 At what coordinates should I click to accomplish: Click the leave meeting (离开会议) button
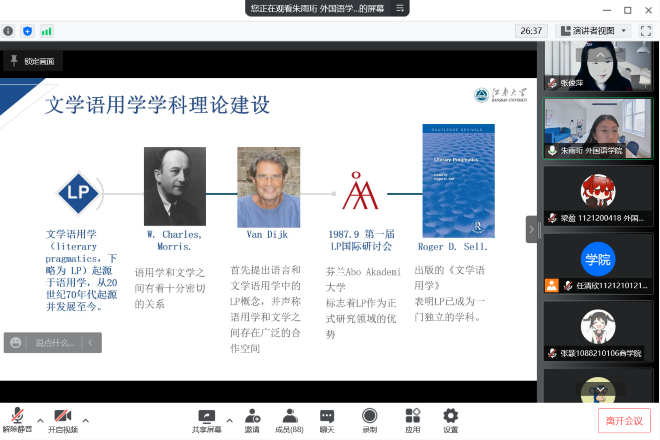pos(624,421)
